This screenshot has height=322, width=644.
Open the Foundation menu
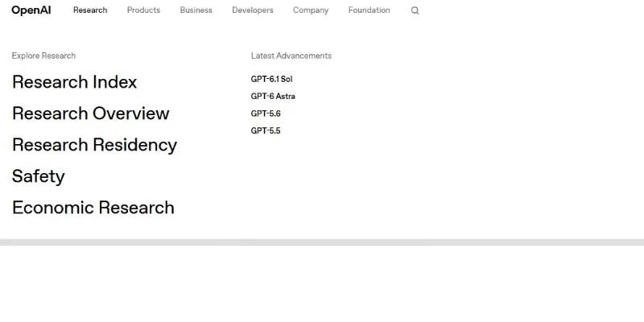(369, 10)
